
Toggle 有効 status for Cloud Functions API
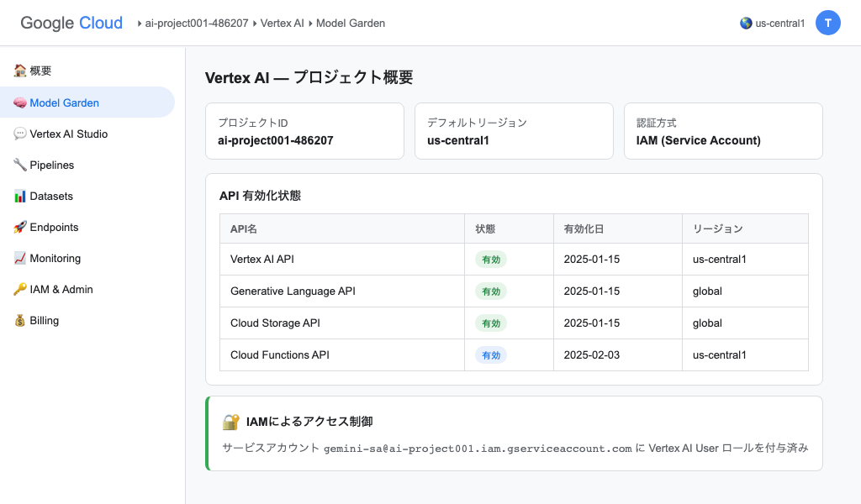click(x=491, y=354)
